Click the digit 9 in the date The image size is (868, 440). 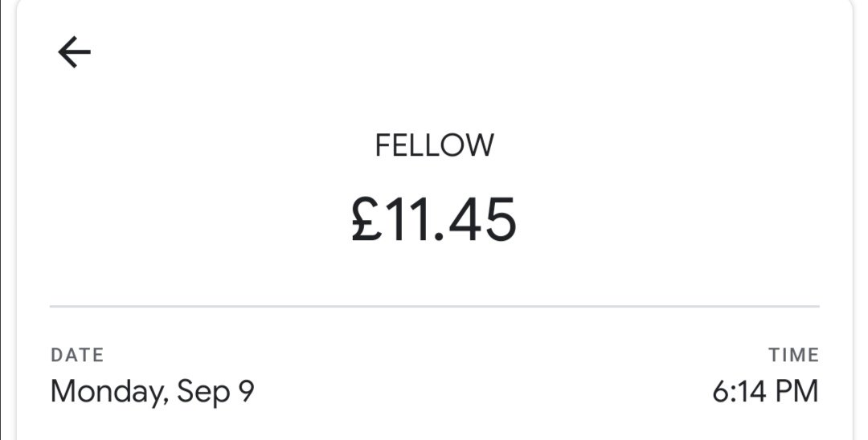(245, 392)
